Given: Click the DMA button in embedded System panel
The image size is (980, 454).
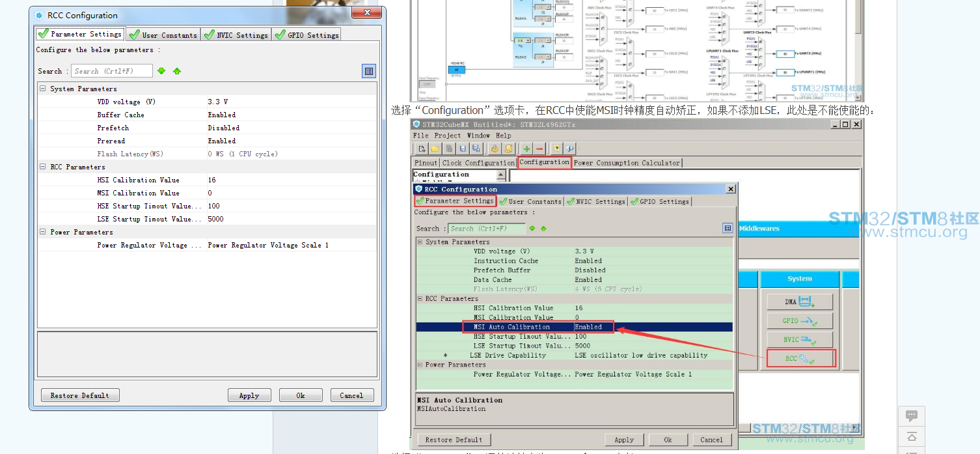Looking at the screenshot, I should 800,302.
